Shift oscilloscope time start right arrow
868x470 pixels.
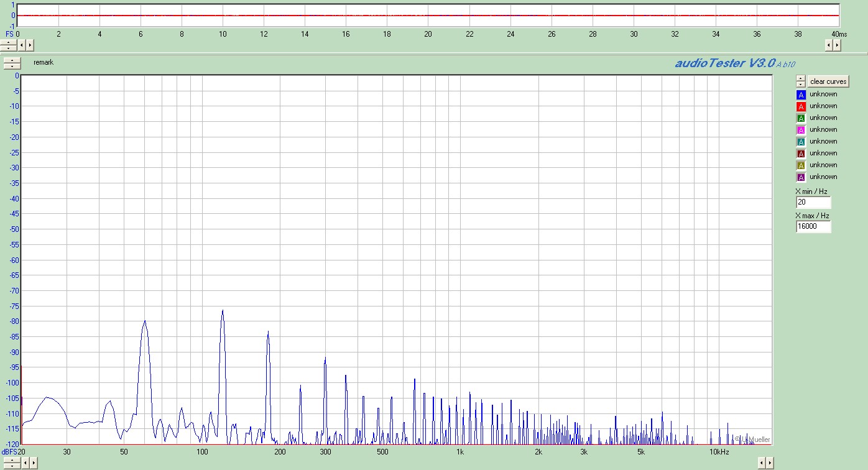click(29, 45)
